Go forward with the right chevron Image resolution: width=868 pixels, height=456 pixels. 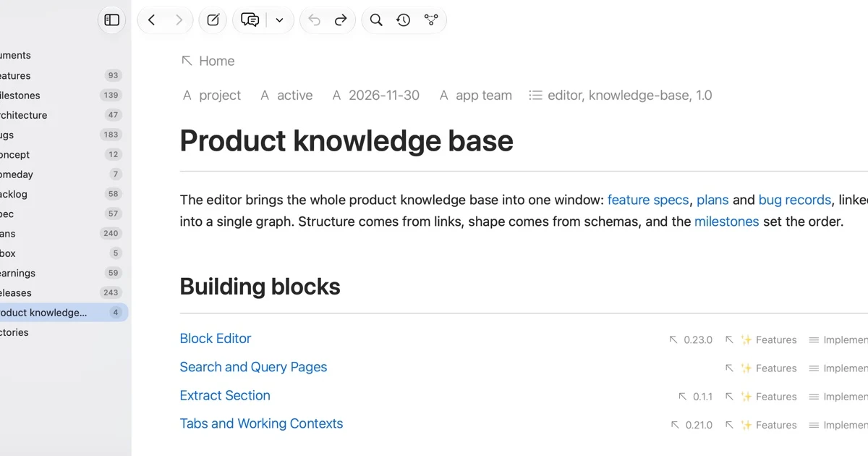(x=179, y=20)
